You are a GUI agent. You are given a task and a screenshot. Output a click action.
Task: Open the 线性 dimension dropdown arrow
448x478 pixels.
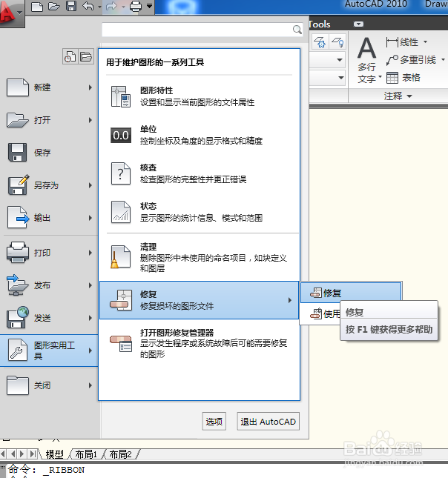(x=426, y=42)
